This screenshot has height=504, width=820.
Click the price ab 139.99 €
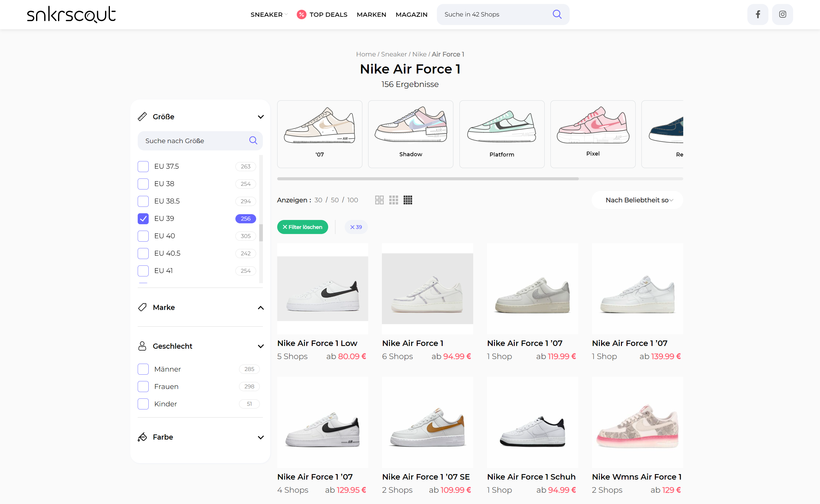(x=660, y=356)
